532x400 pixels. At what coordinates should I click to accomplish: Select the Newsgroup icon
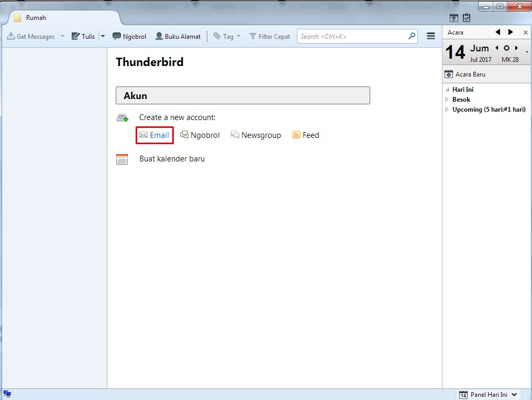236,135
